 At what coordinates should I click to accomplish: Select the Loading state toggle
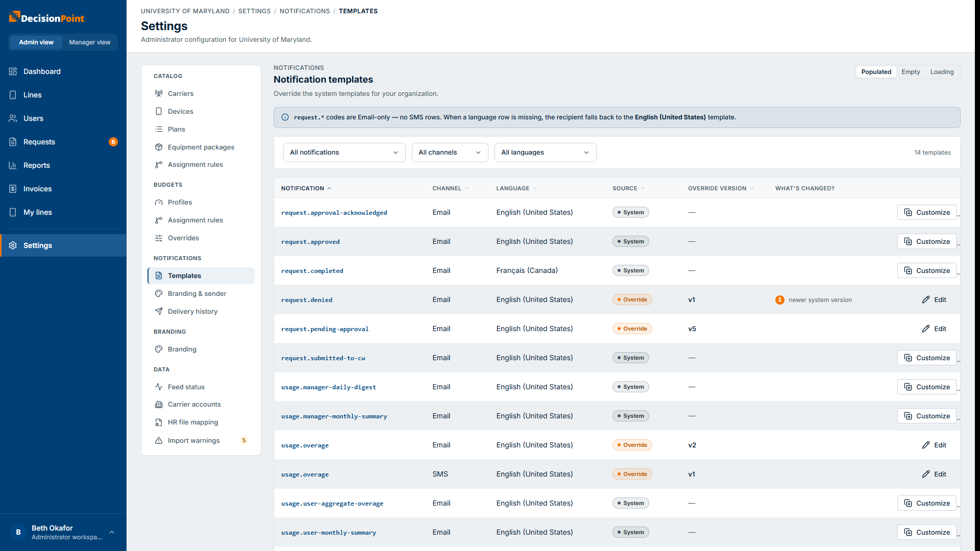[x=942, y=72]
